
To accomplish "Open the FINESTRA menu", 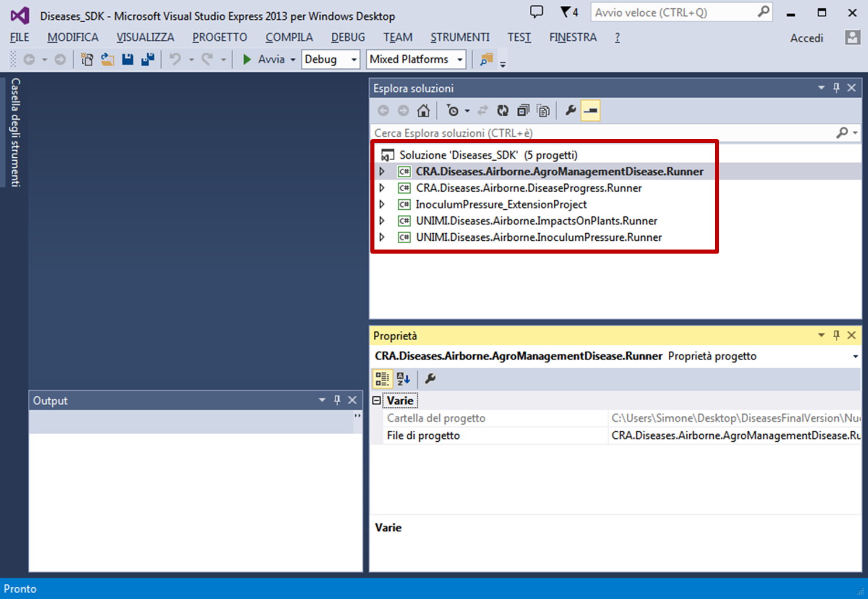I will pyautogui.click(x=573, y=37).
